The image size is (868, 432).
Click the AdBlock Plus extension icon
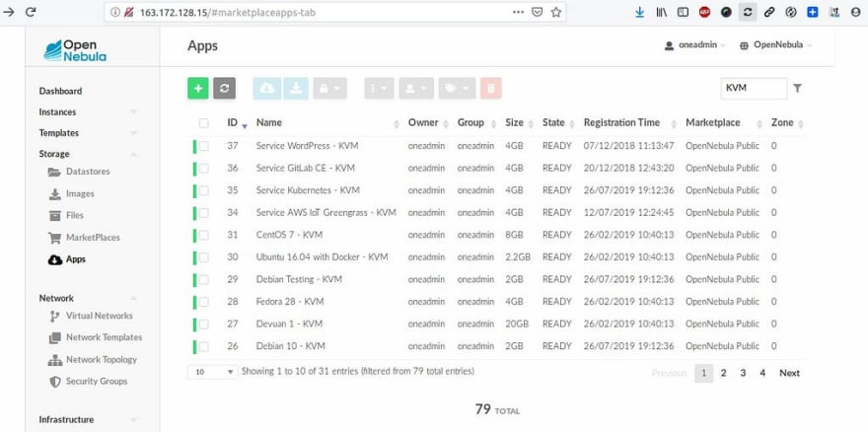[704, 12]
